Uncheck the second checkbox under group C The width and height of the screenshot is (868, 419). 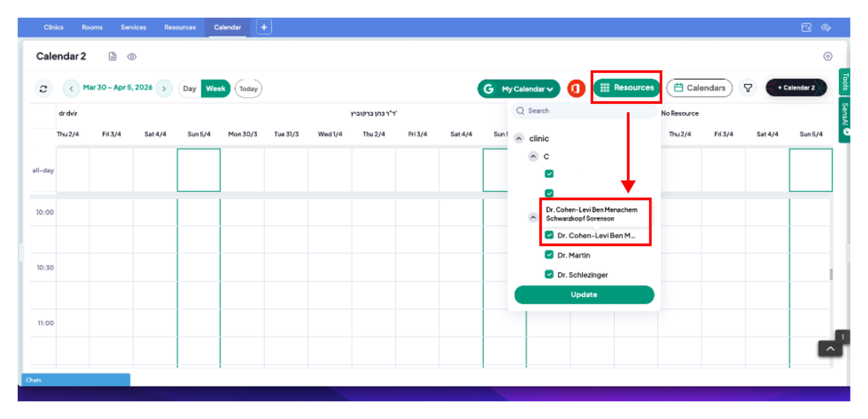[549, 193]
